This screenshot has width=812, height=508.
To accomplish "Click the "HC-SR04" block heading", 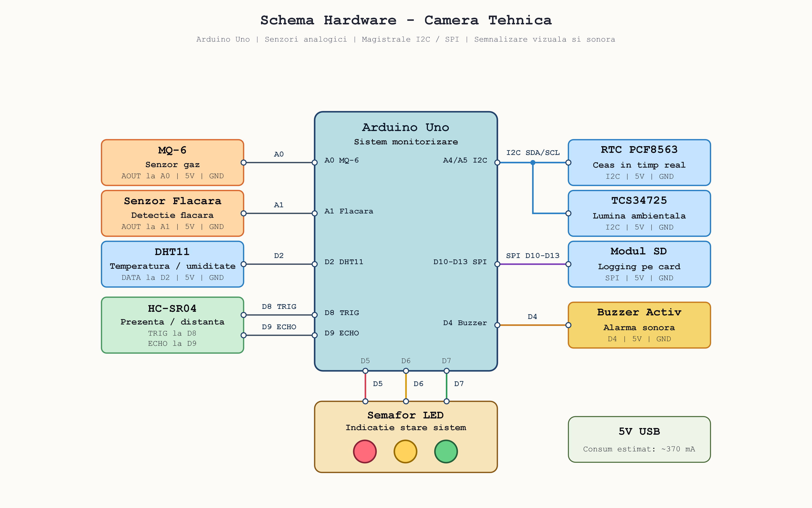I will (x=172, y=308).
